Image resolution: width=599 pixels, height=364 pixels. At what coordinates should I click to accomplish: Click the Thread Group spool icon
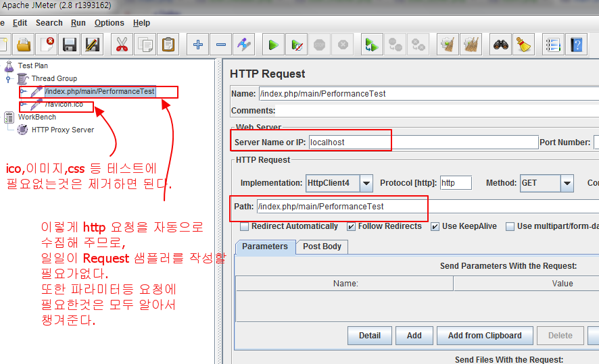(23, 78)
